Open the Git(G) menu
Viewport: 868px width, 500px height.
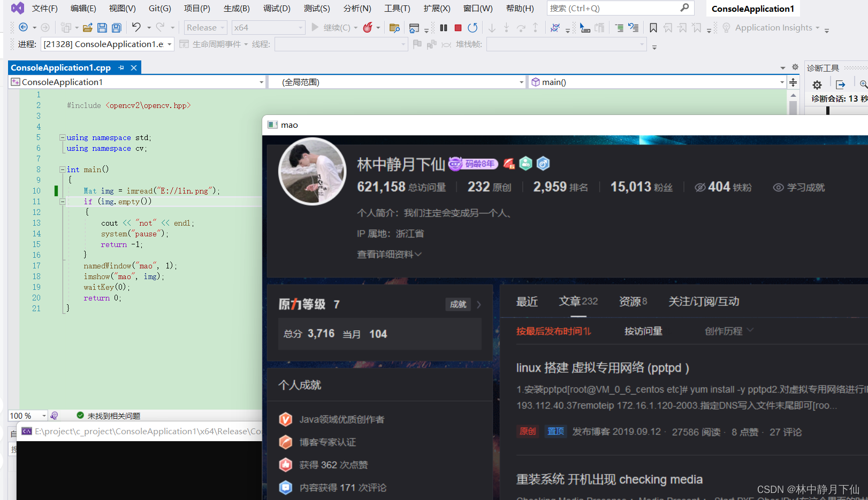pyautogui.click(x=160, y=8)
